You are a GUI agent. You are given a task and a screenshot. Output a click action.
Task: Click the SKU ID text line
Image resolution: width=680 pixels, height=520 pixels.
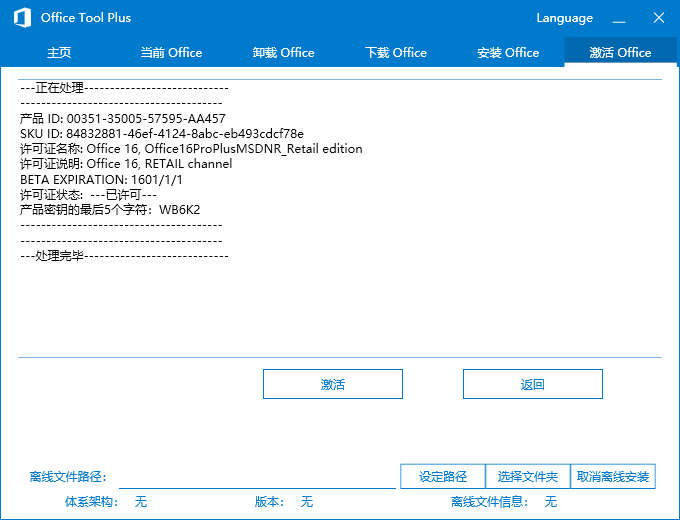coord(162,134)
